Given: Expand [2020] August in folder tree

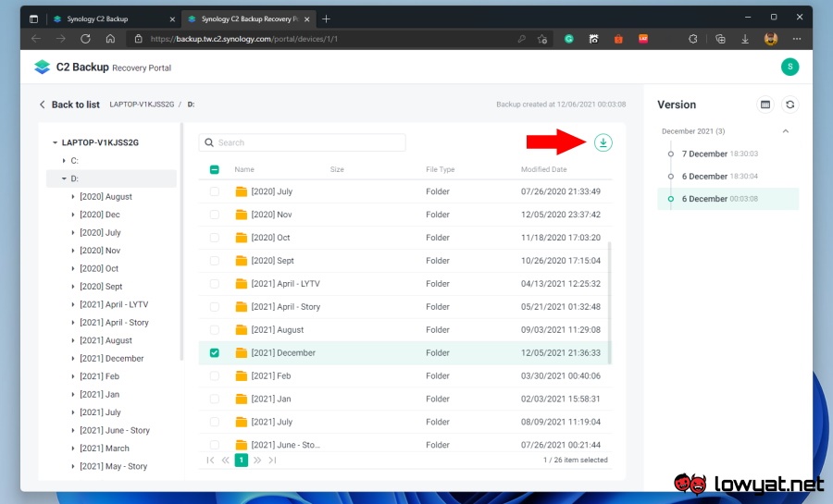Looking at the screenshot, I should (x=73, y=197).
